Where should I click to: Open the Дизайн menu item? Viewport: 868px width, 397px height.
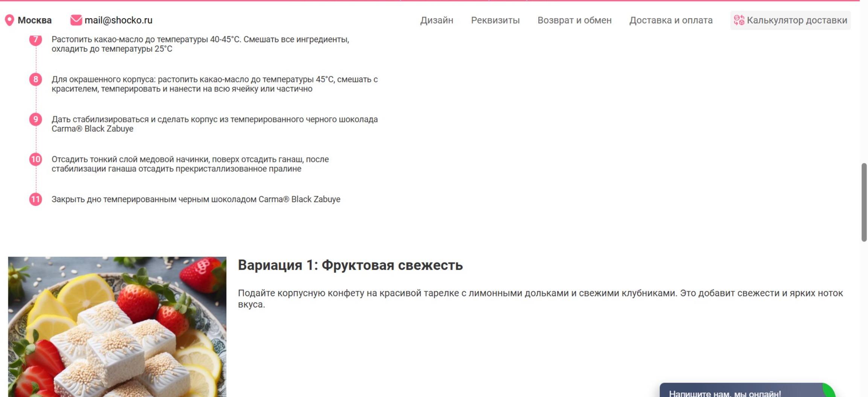(x=437, y=20)
